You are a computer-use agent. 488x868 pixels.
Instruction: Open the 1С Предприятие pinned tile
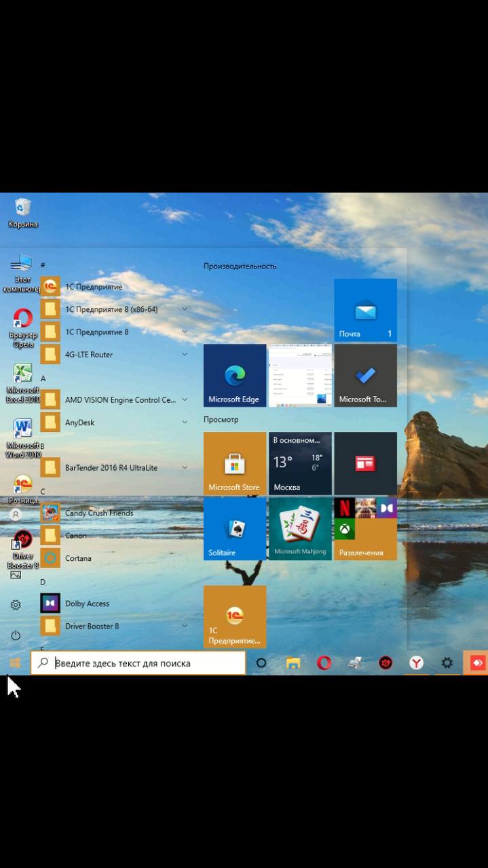235,617
